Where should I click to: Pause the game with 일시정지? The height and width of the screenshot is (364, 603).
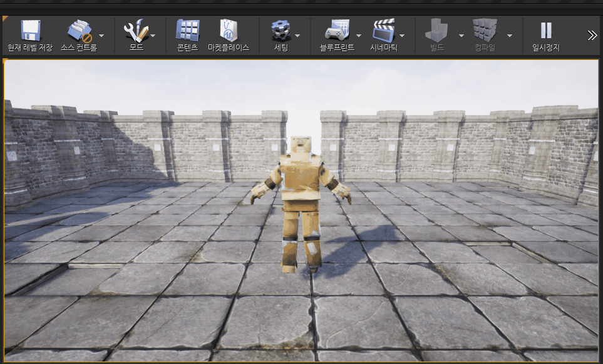(x=546, y=35)
